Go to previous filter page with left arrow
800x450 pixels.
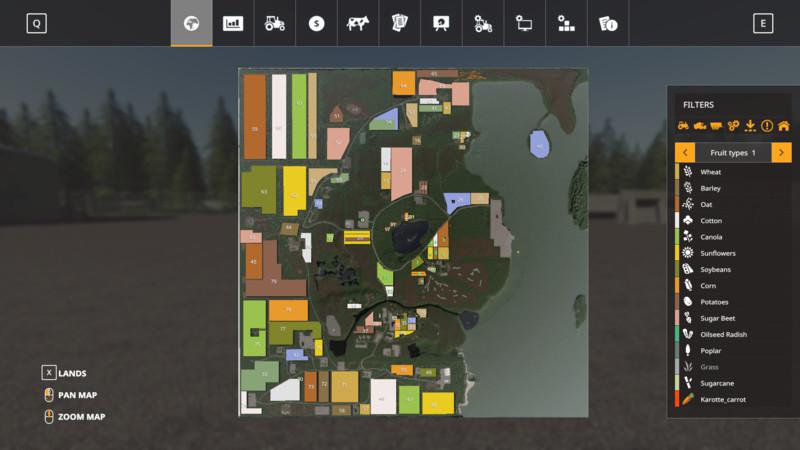coord(685,152)
